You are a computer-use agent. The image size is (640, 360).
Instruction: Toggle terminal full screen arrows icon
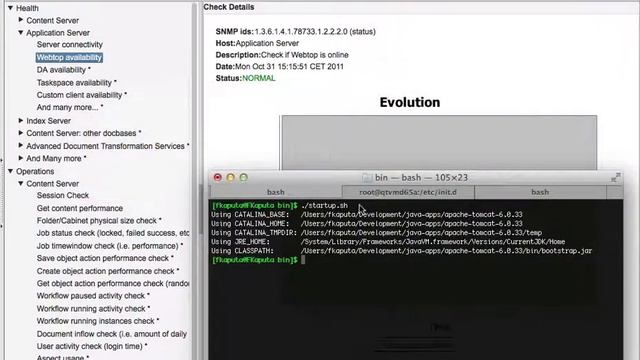tap(616, 178)
